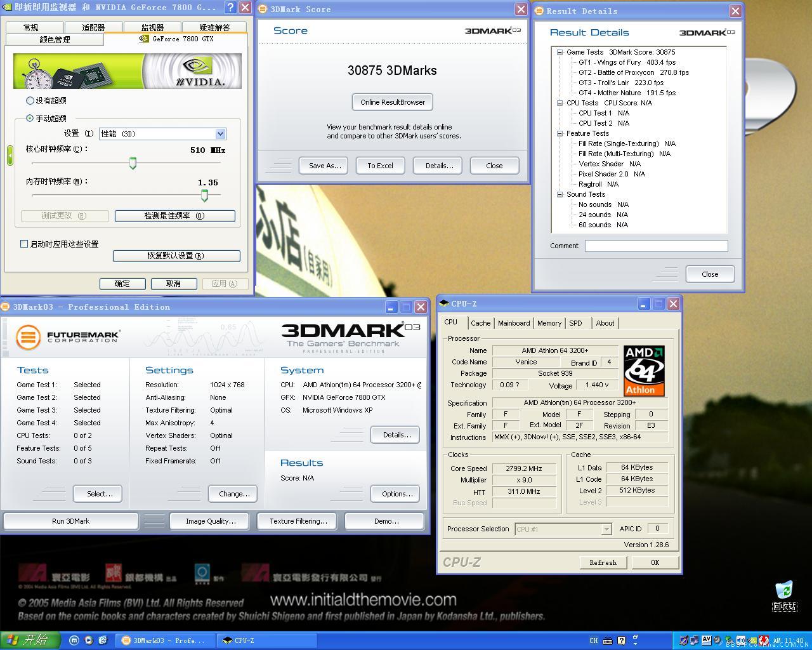Viewport: 812px width, 650px height.
Task: Click the CPU-Z taskbar button
Action: point(266,640)
